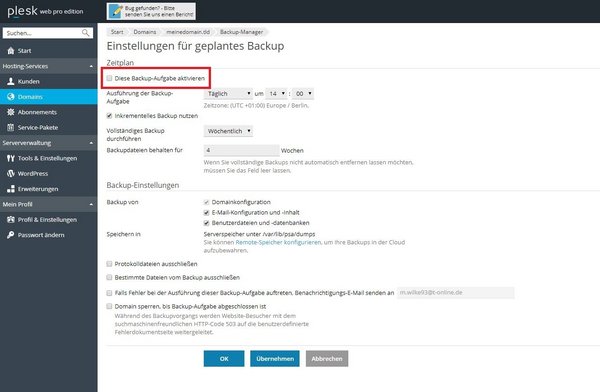Click the WordPress logo icon
Screen dimensions: 600x392
pyautogui.click(x=11, y=173)
